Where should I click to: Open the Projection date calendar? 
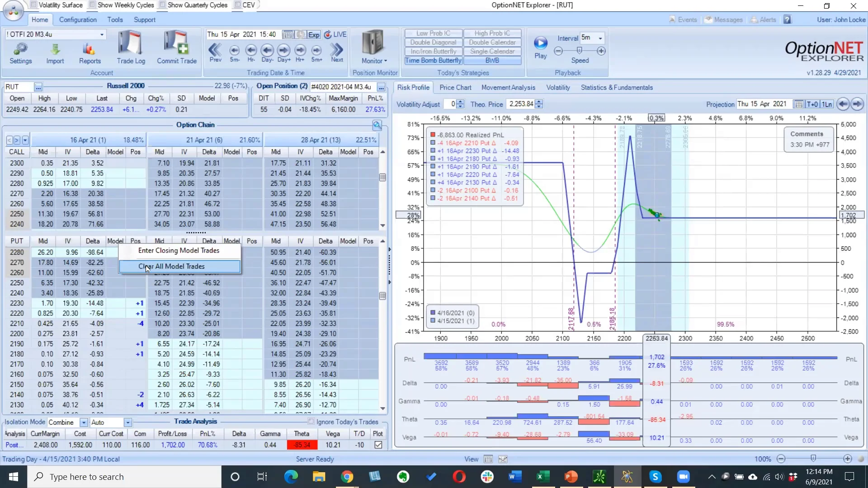click(799, 104)
